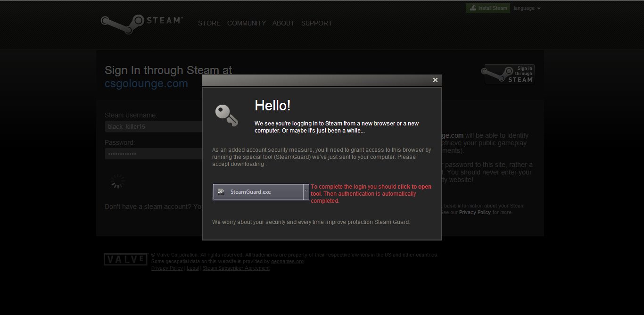Open the footer Privacy Policy link
This screenshot has height=315, width=644.
(167, 268)
